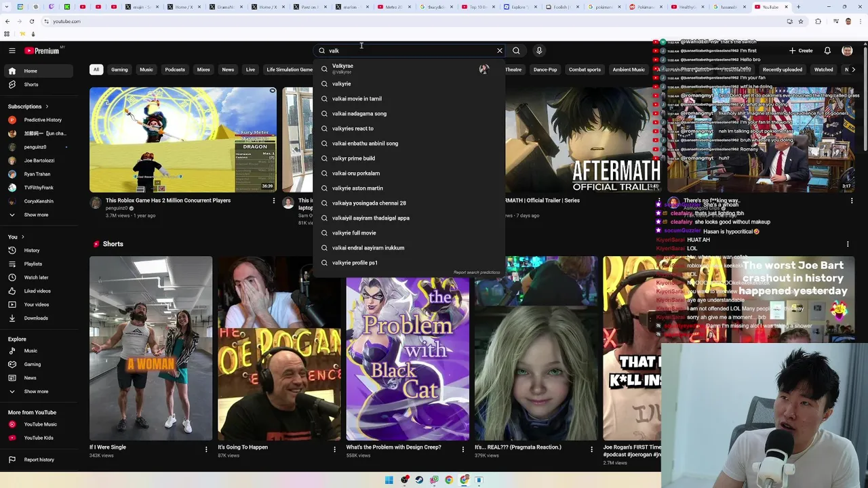Choose valkyries react to suggestion

[x=409, y=129]
